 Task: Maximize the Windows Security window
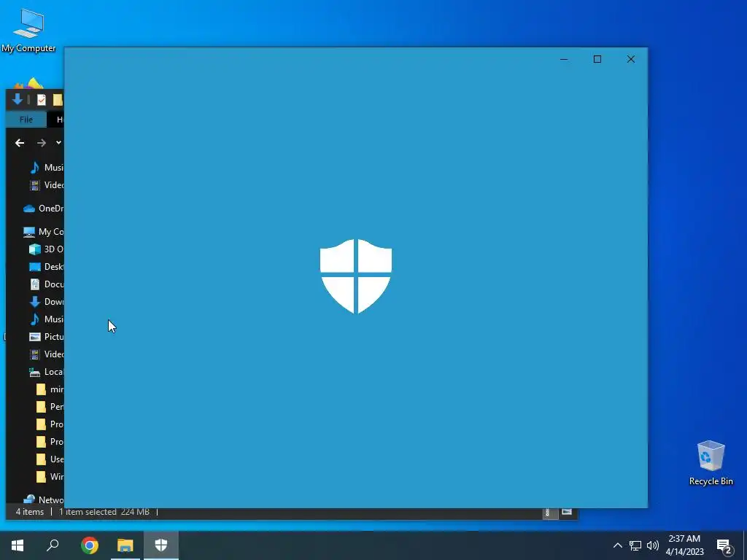point(597,59)
